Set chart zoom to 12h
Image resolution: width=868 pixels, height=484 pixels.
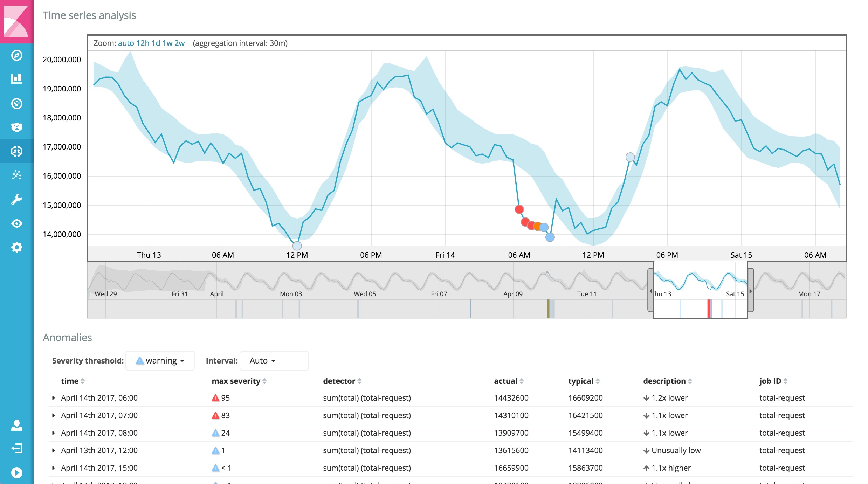point(143,43)
